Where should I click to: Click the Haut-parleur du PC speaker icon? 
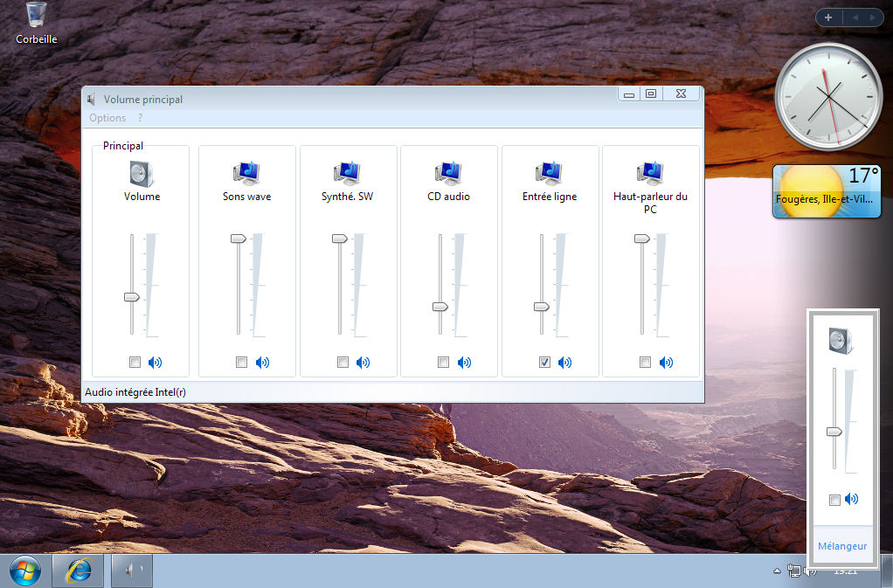(666, 362)
